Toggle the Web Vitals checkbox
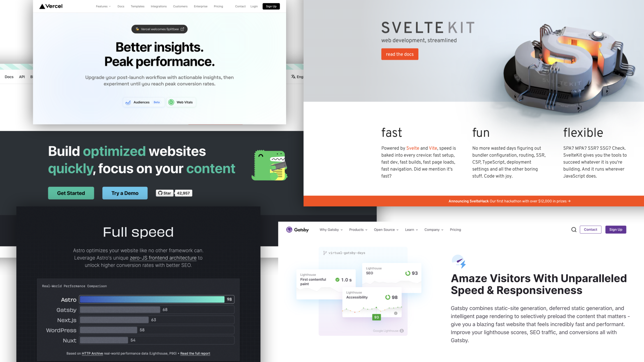 pos(181,102)
